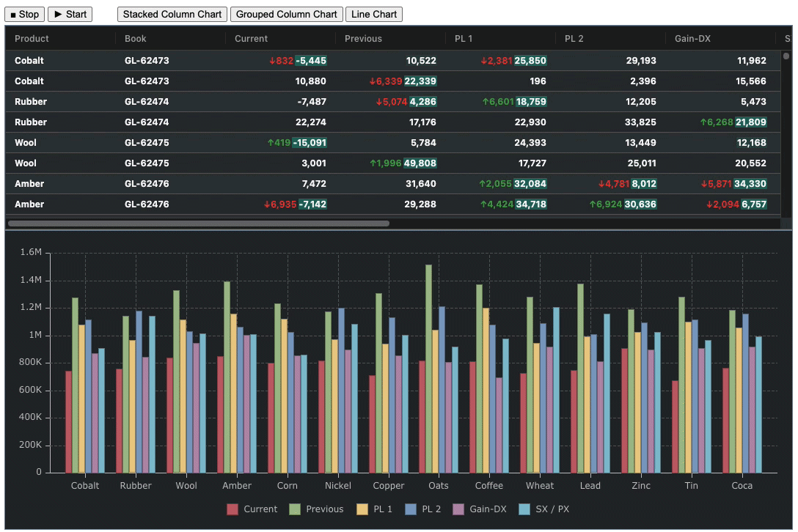The height and width of the screenshot is (532, 798).
Task: Click the horizontal scrollbar of the grid
Action: 199,223
